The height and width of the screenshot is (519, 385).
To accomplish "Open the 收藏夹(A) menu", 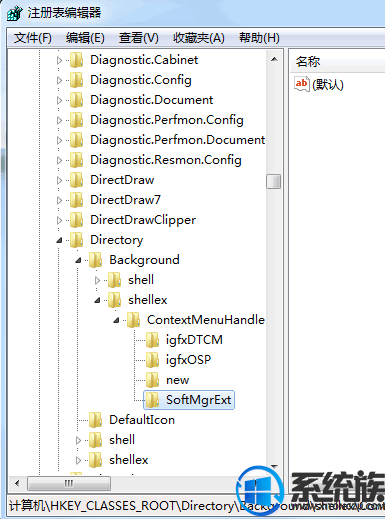I will [x=199, y=38].
